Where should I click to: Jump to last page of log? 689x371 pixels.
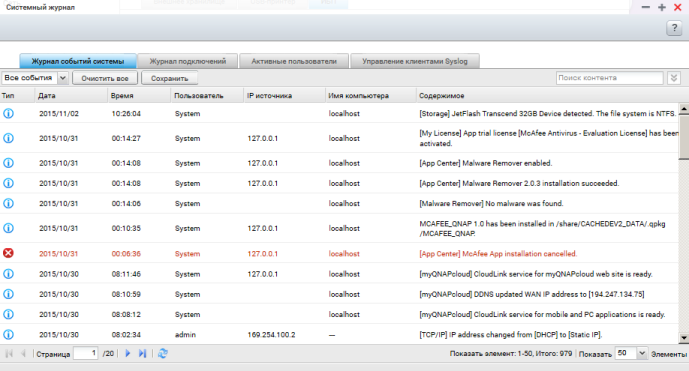142,353
